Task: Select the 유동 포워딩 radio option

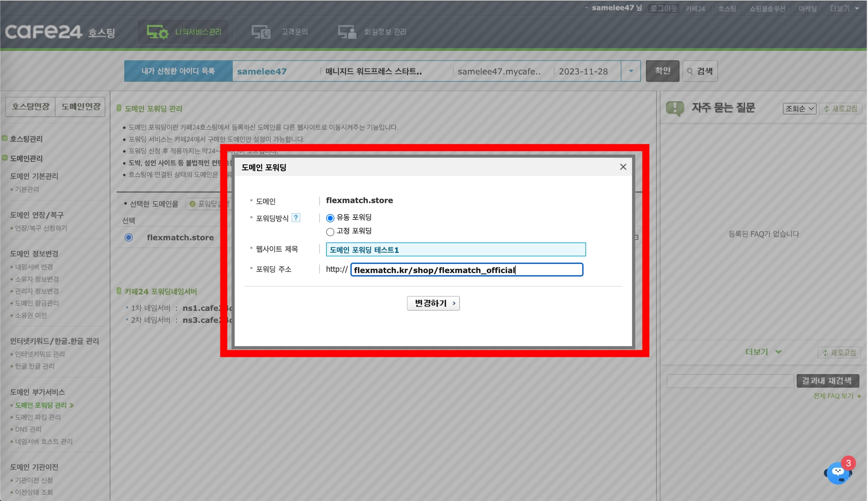Action: point(330,218)
